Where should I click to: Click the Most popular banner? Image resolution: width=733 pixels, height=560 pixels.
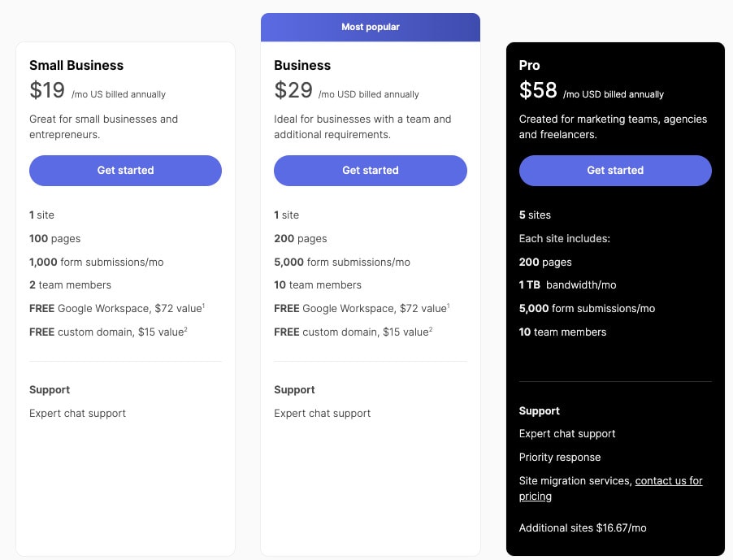point(370,26)
